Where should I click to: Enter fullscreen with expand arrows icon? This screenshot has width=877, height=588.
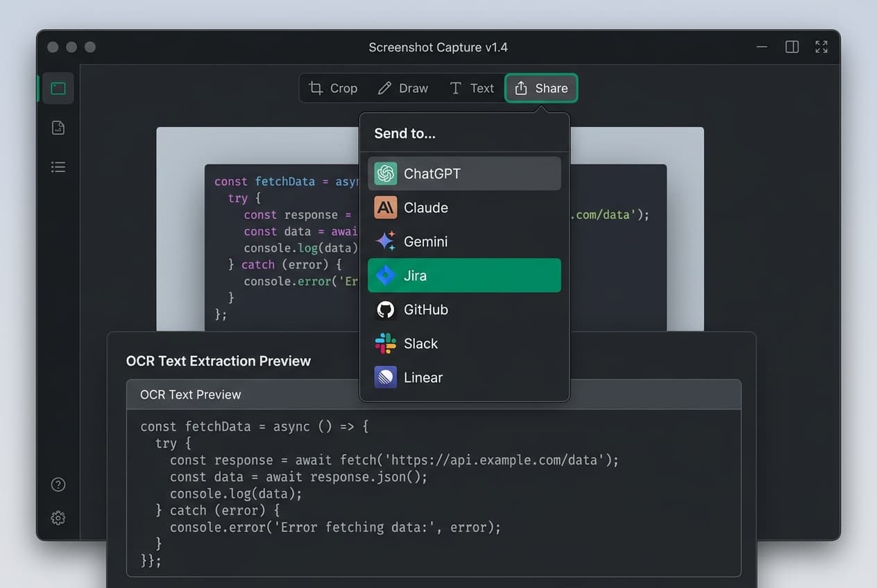click(821, 47)
